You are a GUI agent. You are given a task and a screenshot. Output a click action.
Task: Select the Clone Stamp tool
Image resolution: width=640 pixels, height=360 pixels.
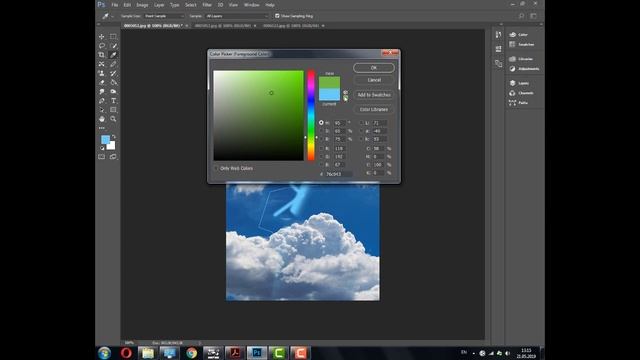click(102, 73)
